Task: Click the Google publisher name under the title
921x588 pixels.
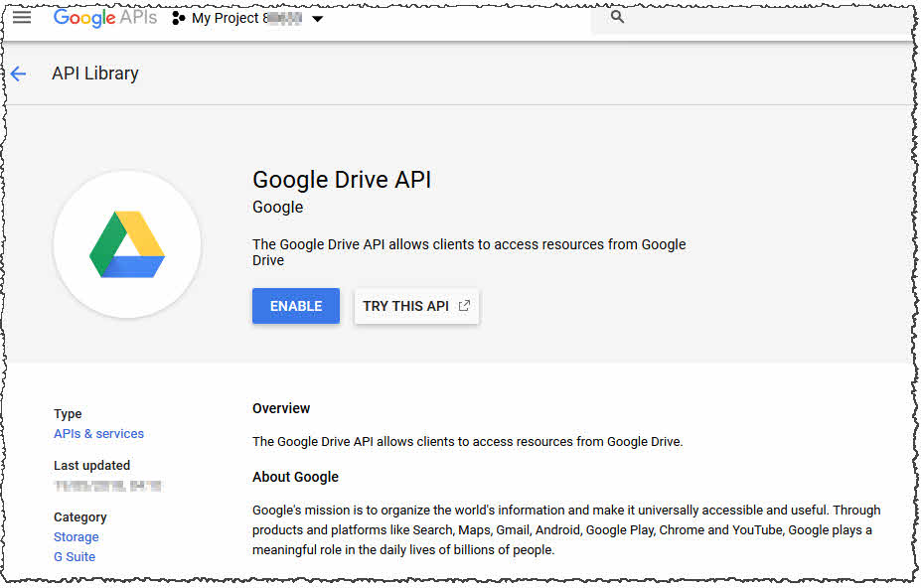Action: point(278,208)
